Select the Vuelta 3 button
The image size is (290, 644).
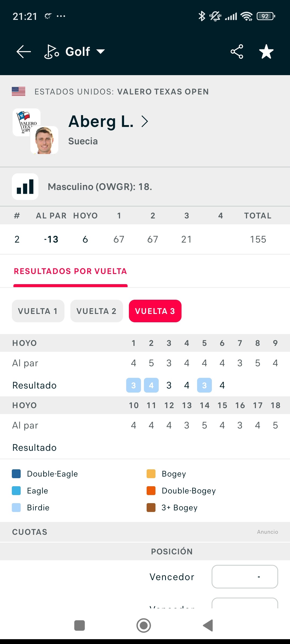pos(155,311)
